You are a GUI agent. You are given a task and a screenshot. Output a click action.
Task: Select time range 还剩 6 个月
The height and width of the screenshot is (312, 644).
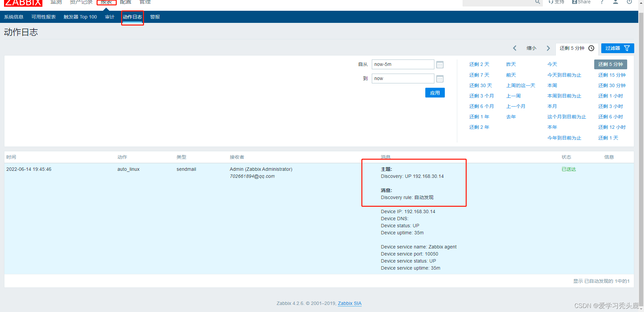coord(481,106)
